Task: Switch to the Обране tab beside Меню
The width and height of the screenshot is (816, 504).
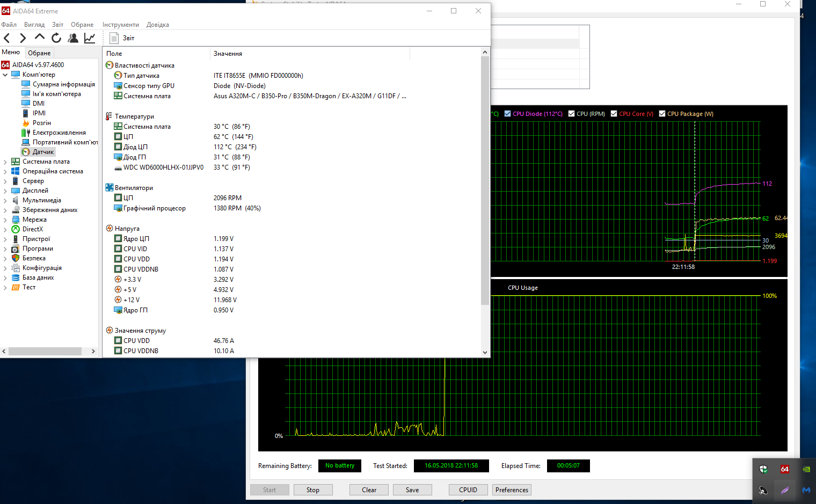Action: click(x=39, y=53)
